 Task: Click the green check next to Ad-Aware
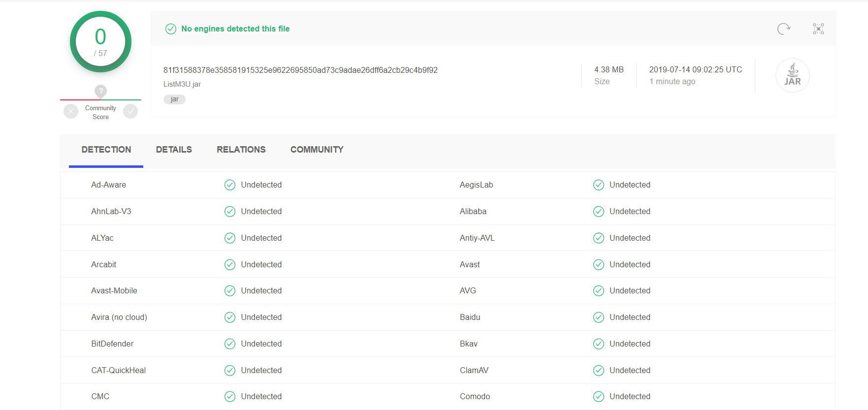(x=230, y=185)
